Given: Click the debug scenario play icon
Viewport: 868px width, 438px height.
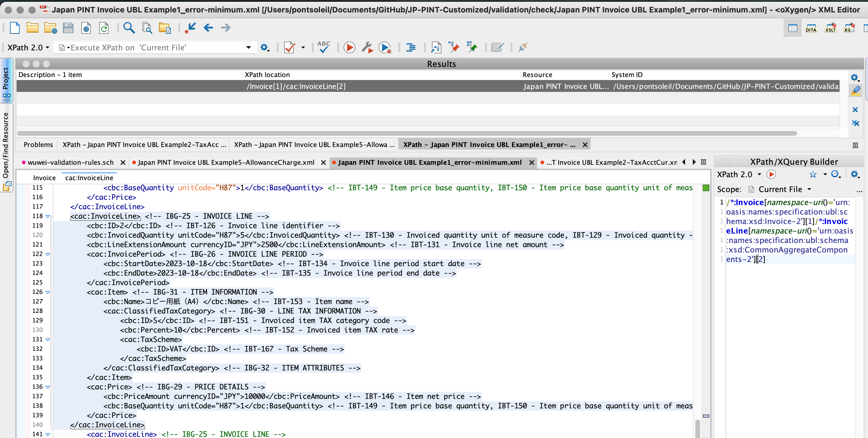Looking at the screenshot, I should pyautogui.click(x=385, y=47).
